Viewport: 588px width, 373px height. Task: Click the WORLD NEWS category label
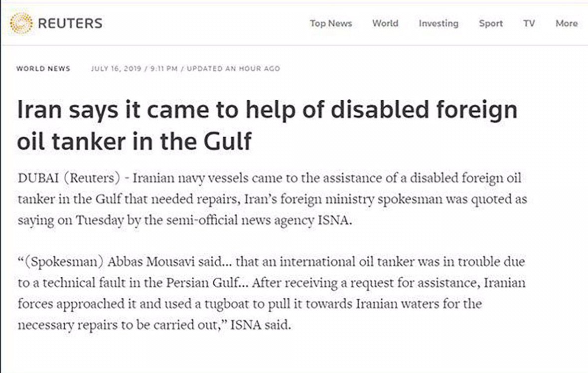tap(43, 68)
